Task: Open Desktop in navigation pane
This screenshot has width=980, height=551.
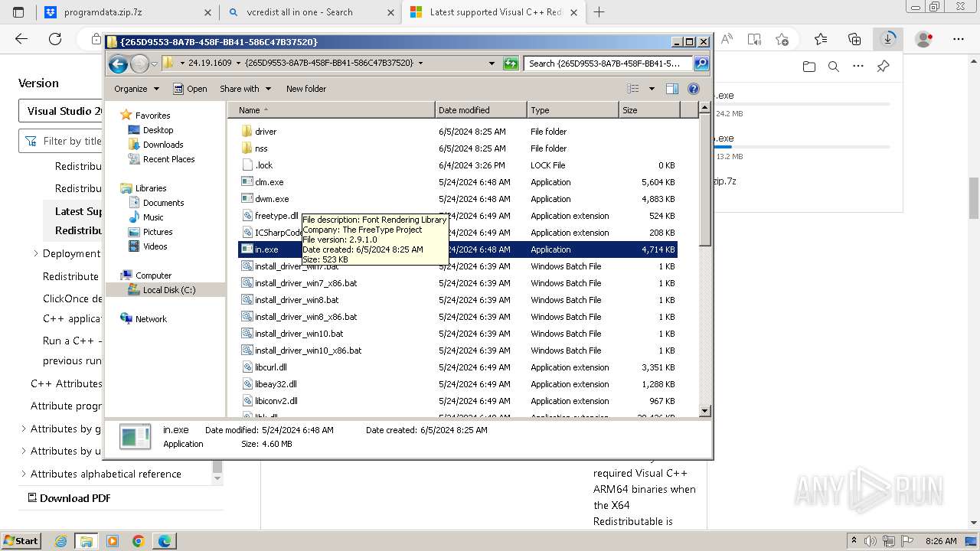Action: click(158, 130)
